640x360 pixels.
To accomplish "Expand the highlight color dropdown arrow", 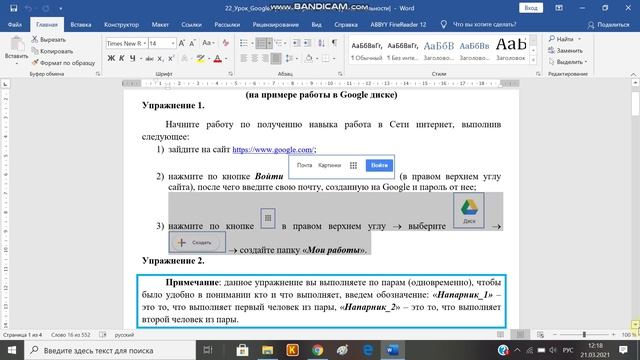I will click(209, 59).
